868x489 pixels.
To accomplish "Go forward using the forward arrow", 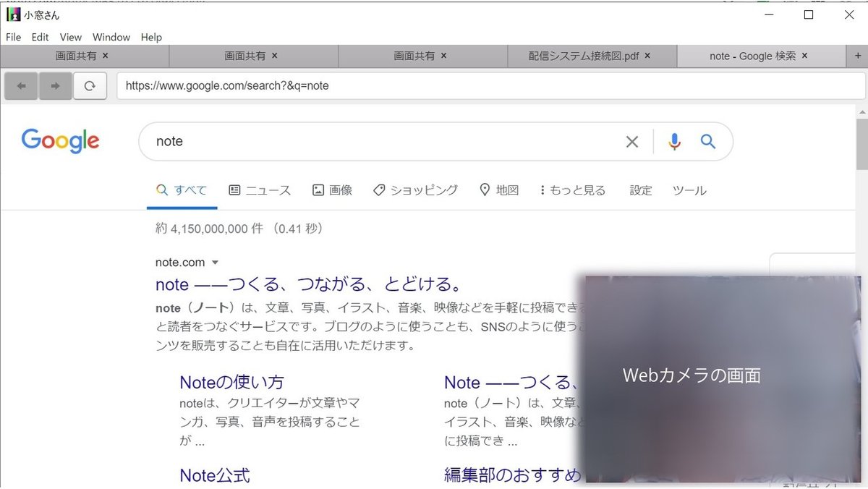I will (x=56, y=85).
